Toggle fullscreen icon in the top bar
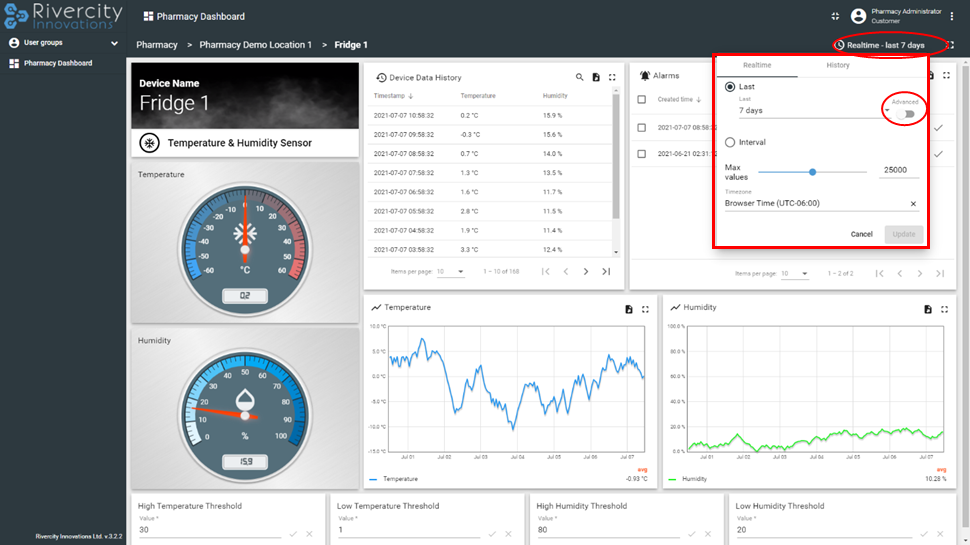The height and width of the screenshot is (545, 970). pyautogui.click(x=835, y=16)
